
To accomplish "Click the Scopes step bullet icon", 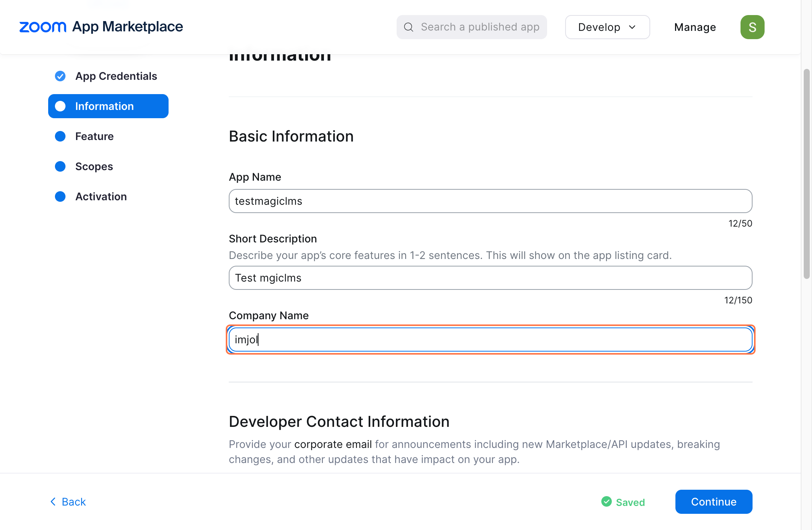I will (x=60, y=166).
